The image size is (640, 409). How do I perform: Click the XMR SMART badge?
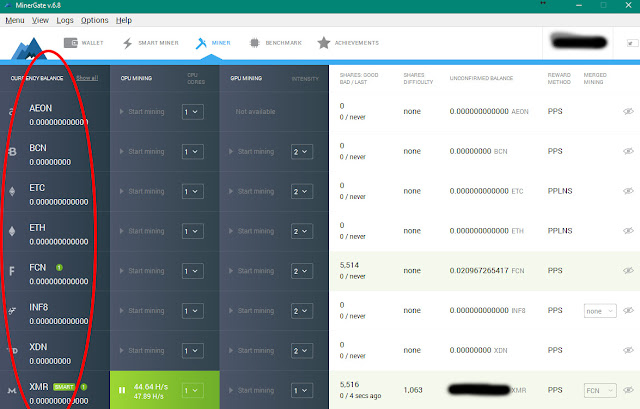click(x=64, y=387)
